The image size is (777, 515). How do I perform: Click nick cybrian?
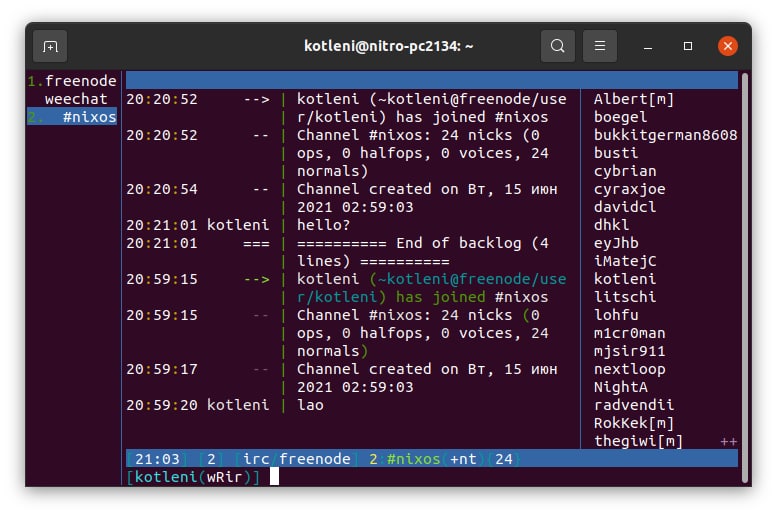(625, 171)
